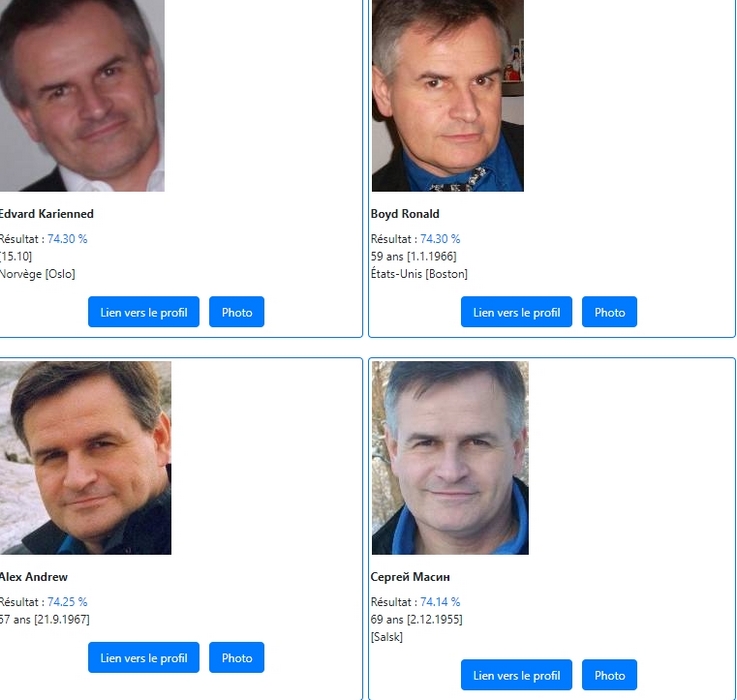Select the Сергей Масин thumbnail photo
This screenshot has height=700, width=737.
click(x=450, y=458)
